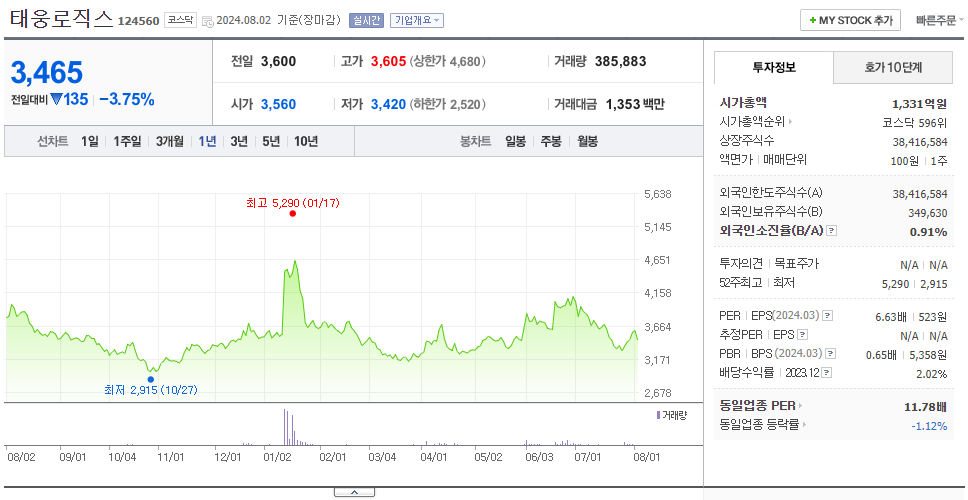This screenshot has width=968, height=500.
Task: Click the 코스닥 596위 ranking value
Action: [x=915, y=122]
